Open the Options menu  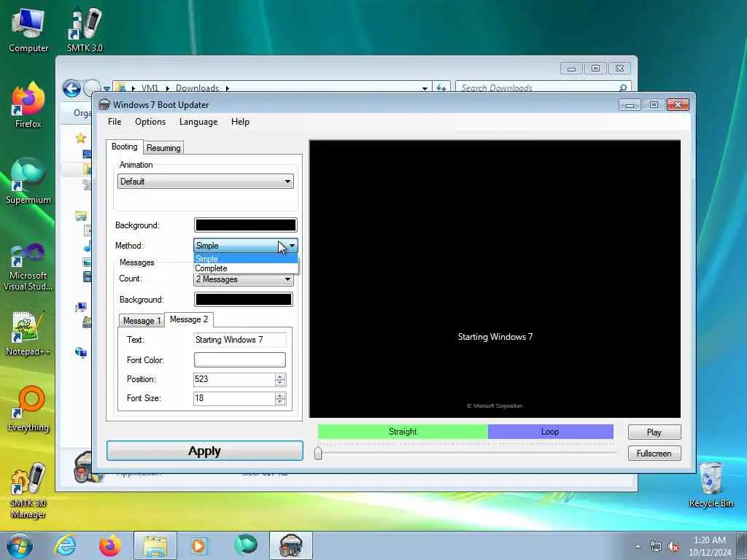(150, 122)
